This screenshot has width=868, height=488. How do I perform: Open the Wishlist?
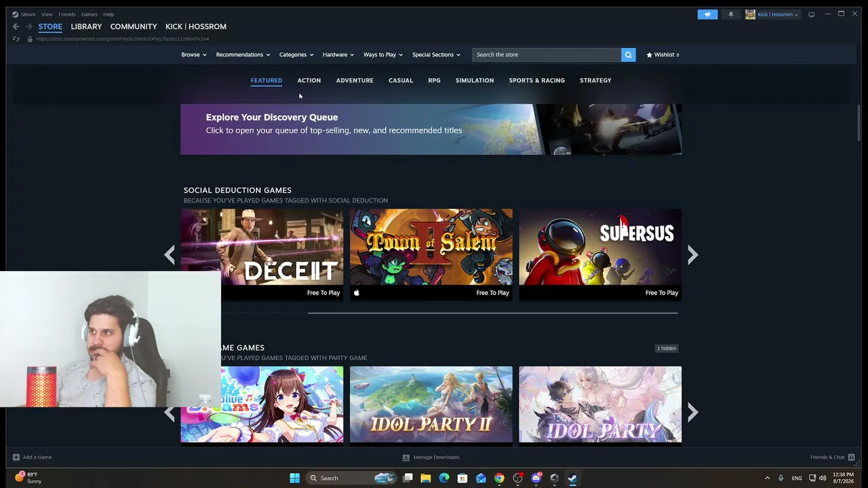point(663,55)
